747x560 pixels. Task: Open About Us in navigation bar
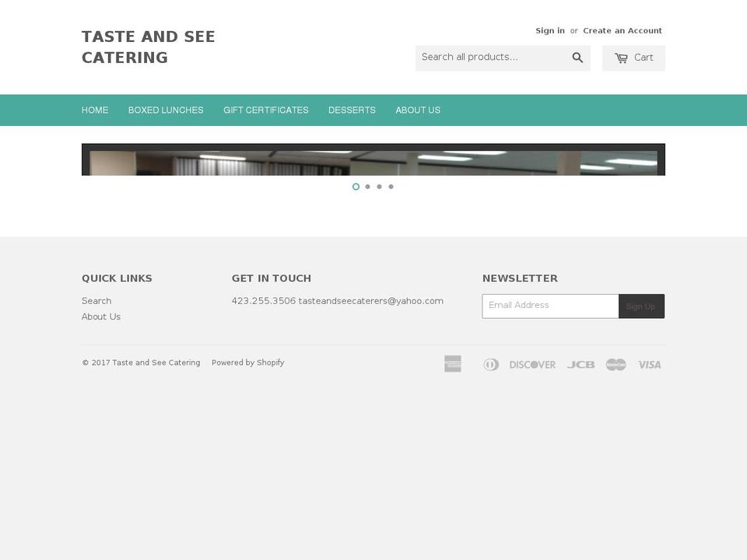(x=418, y=110)
